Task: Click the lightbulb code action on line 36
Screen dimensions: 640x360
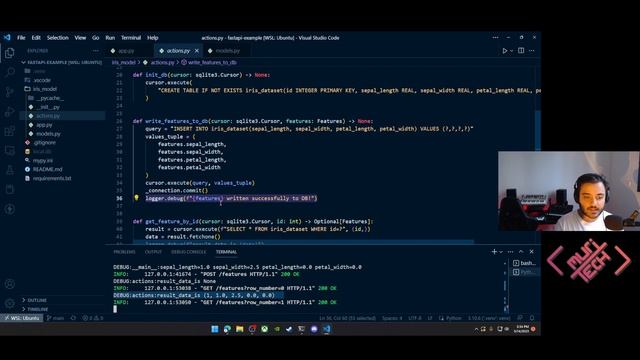Action: point(136,198)
